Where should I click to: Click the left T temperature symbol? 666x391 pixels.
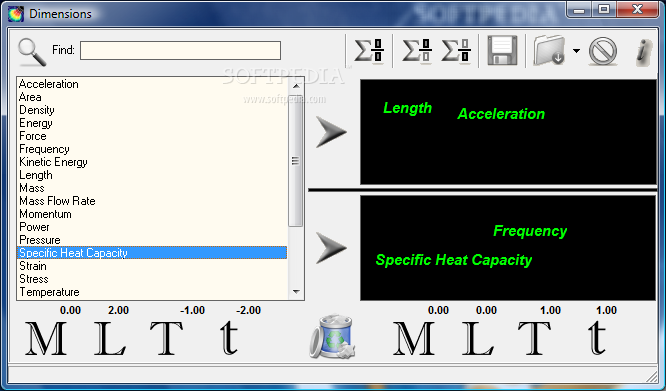(x=166, y=338)
